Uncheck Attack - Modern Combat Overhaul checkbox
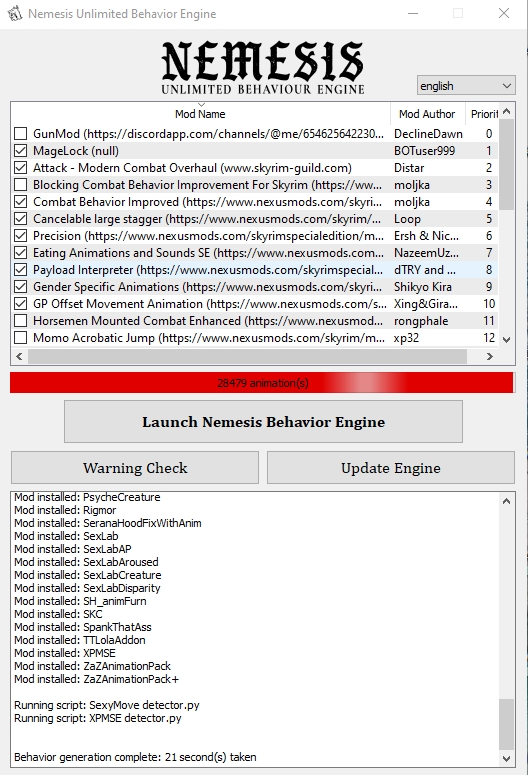This screenshot has width=528, height=775. [x=20, y=168]
